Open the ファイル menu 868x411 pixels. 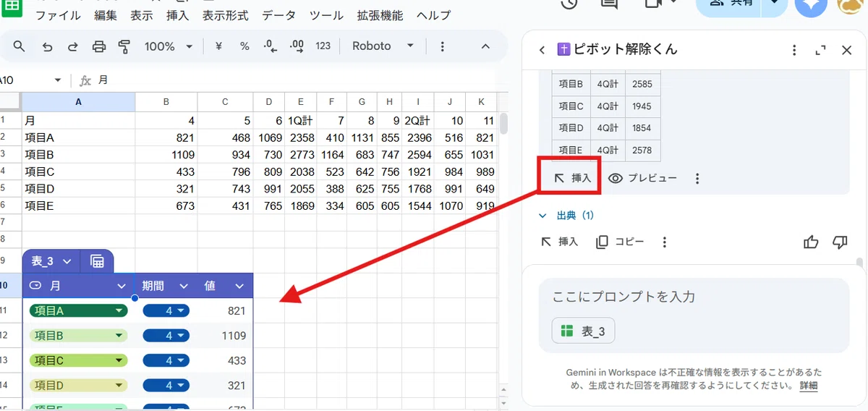pos(59,15)
